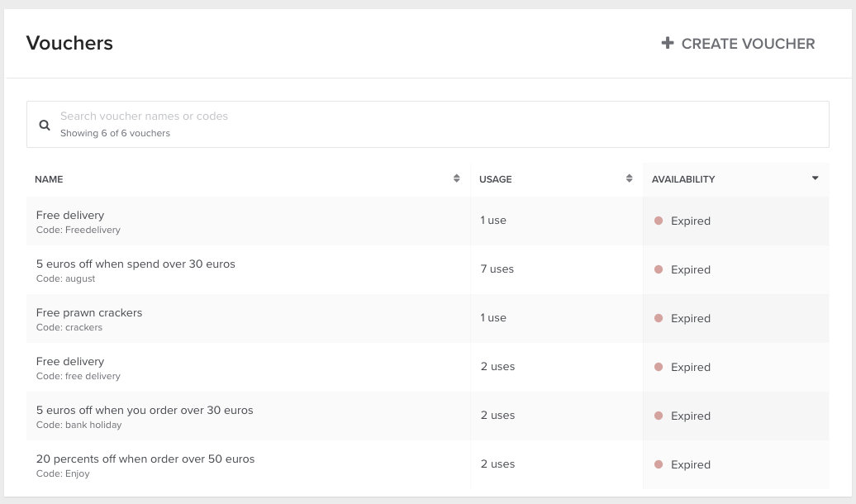
Task: Open the voucher with code free delivery
Action: point(70,362)
